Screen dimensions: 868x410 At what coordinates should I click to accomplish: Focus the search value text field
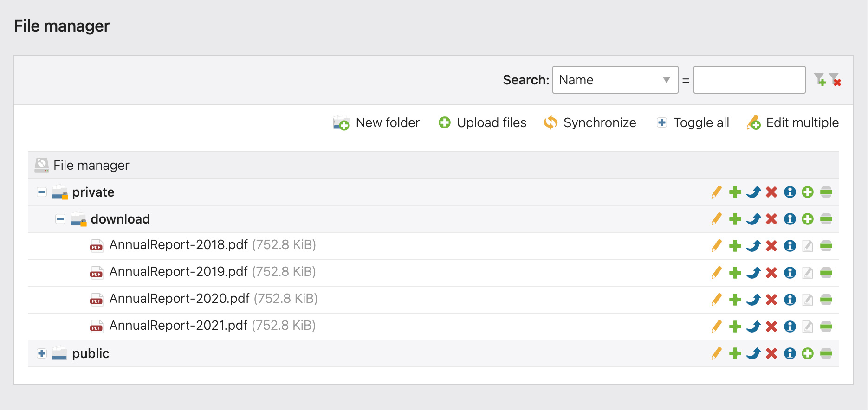pyautogui.click(x=750, y=80)
